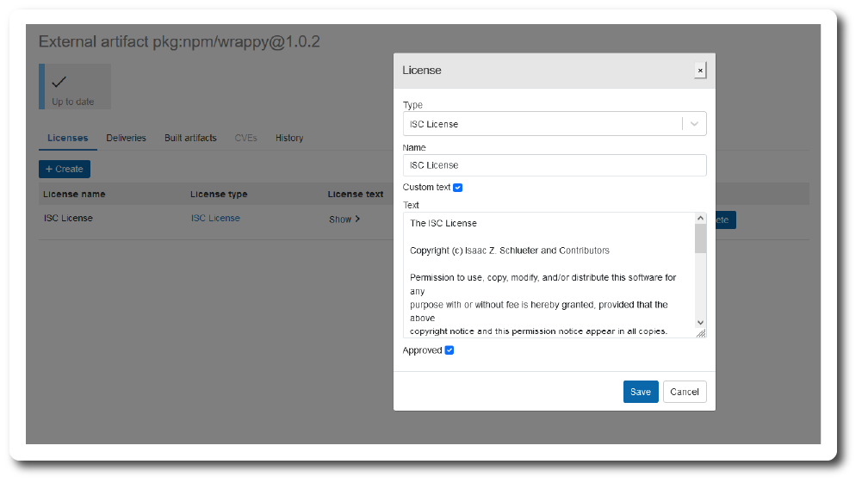868x489 pixels.
Task: Click the dropdown chevron in Type field
Action: coord(694,124)
